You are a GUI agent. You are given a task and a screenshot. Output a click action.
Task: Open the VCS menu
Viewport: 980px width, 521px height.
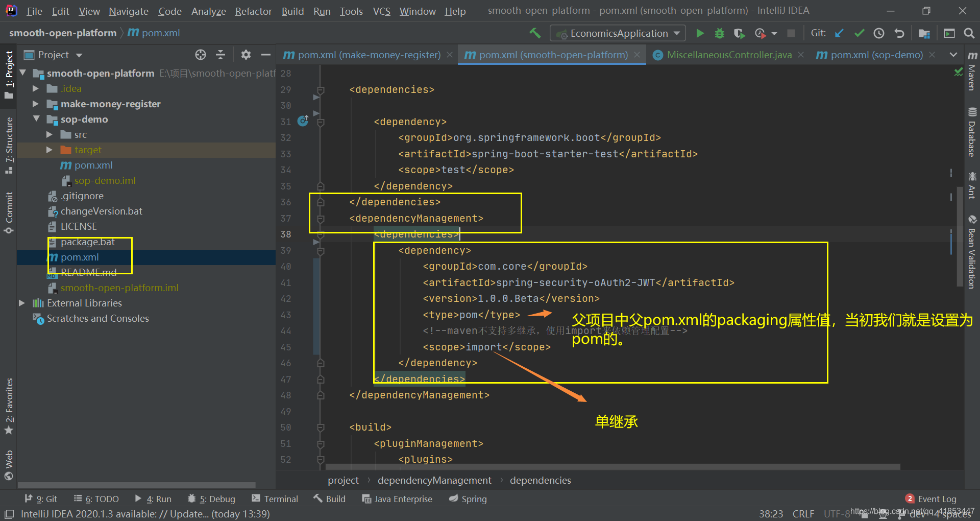click(x=381, y=11)
